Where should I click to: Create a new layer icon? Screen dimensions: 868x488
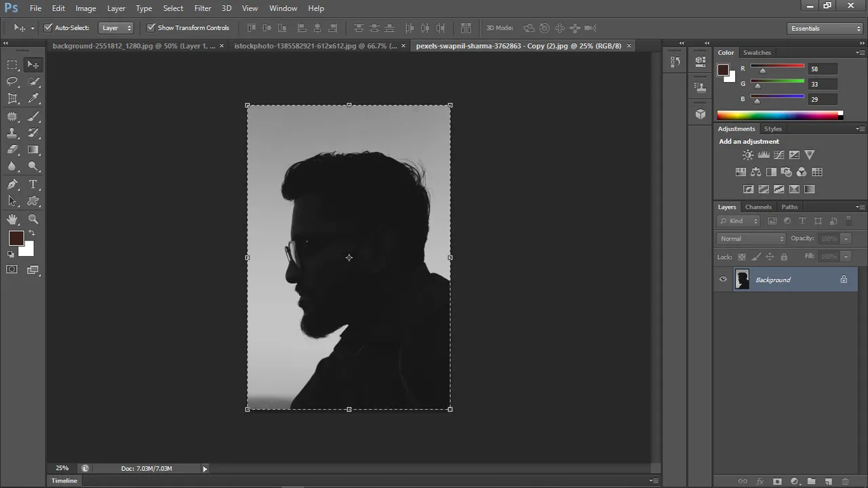pyautogui.click(x=828, y=481)
